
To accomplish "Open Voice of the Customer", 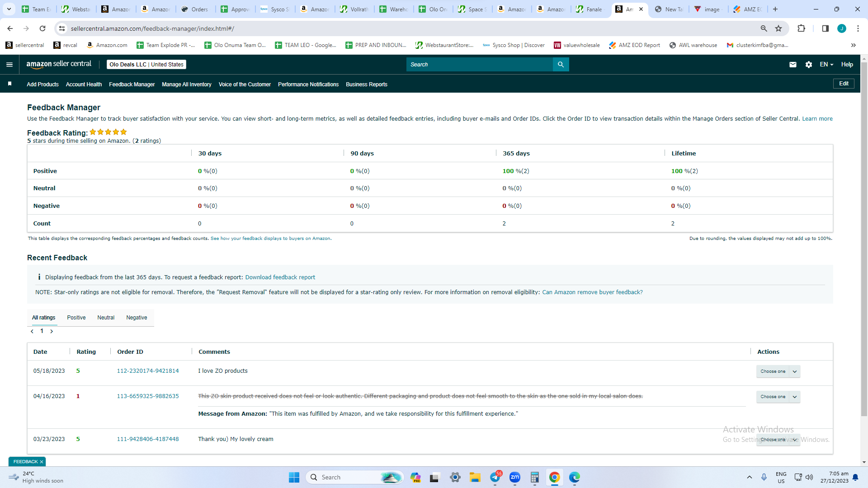I will 245,84.
